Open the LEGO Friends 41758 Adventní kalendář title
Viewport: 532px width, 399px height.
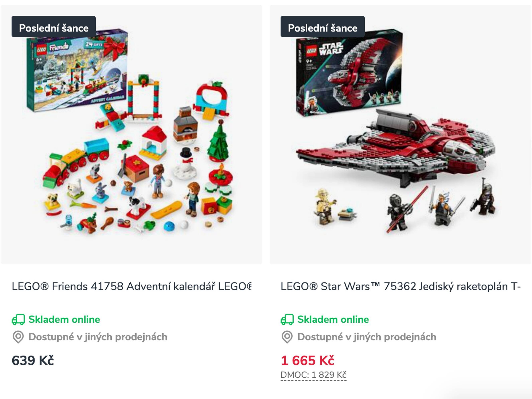pos(132,286)
